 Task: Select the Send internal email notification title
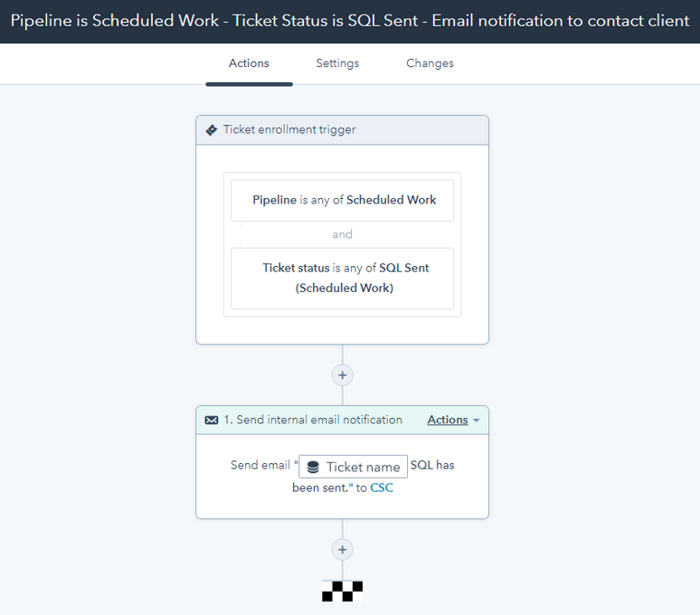coord(312,421)
